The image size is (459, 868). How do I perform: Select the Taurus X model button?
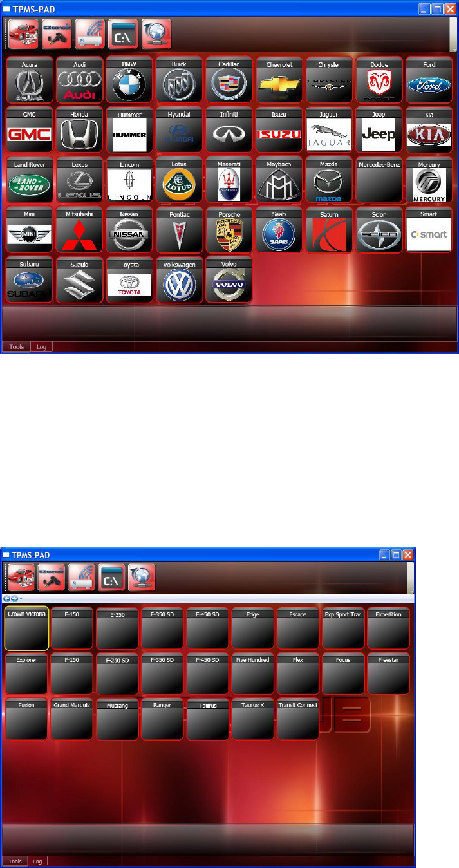click(x=253, y=719)
